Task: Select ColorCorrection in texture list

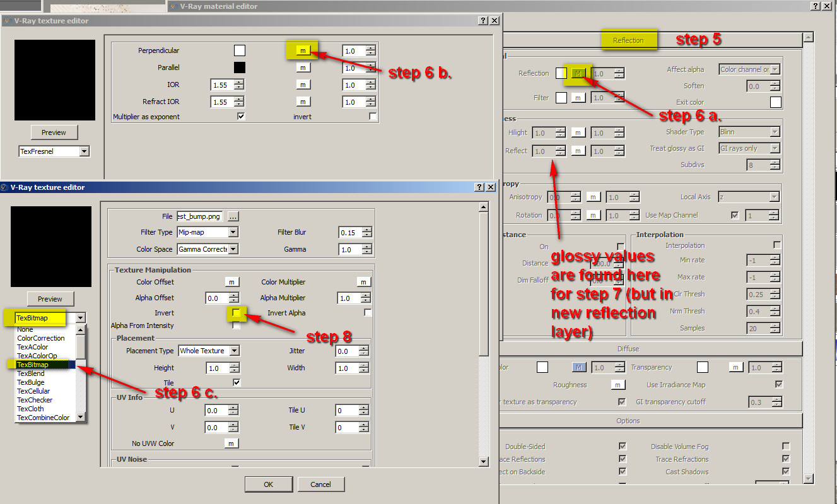Action: click(x=41, y=338)
